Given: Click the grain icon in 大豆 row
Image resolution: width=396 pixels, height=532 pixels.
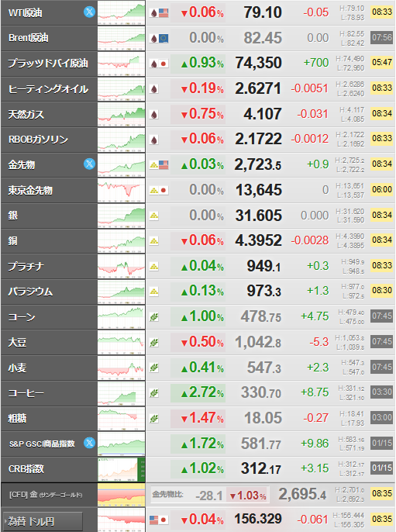Looking at the screenshot, I should (154, 342).
